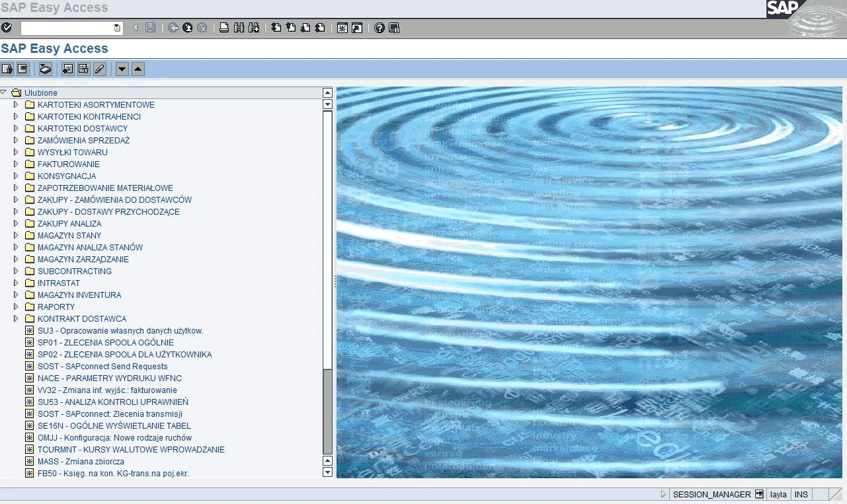Click the User Menu icon
The width and height of the screenshot is (847, 504).
(x=8, y=69)
